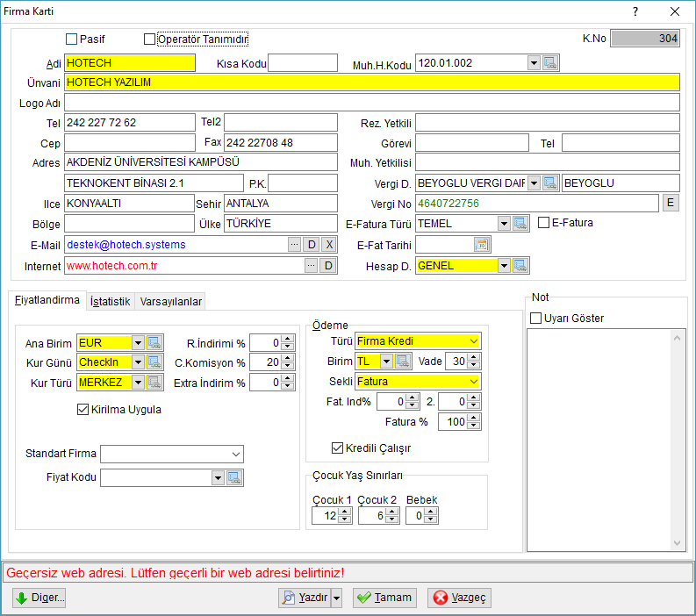Click the D button beside E-Mail
696x616 pixels.
(x=312, y=245)
